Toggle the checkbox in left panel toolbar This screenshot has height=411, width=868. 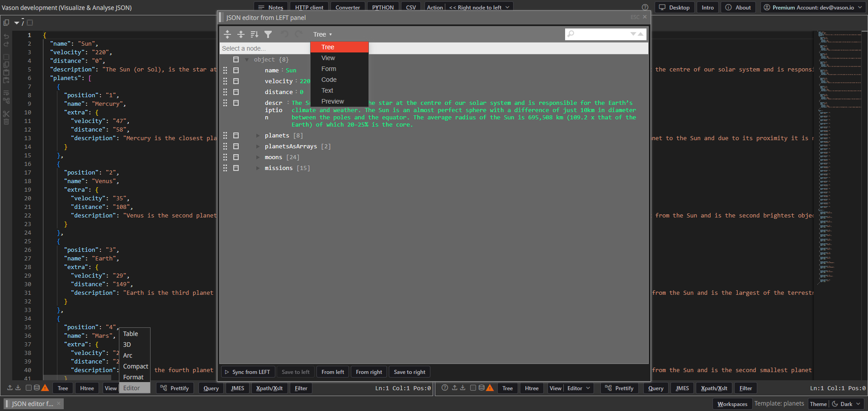[28, 388]
